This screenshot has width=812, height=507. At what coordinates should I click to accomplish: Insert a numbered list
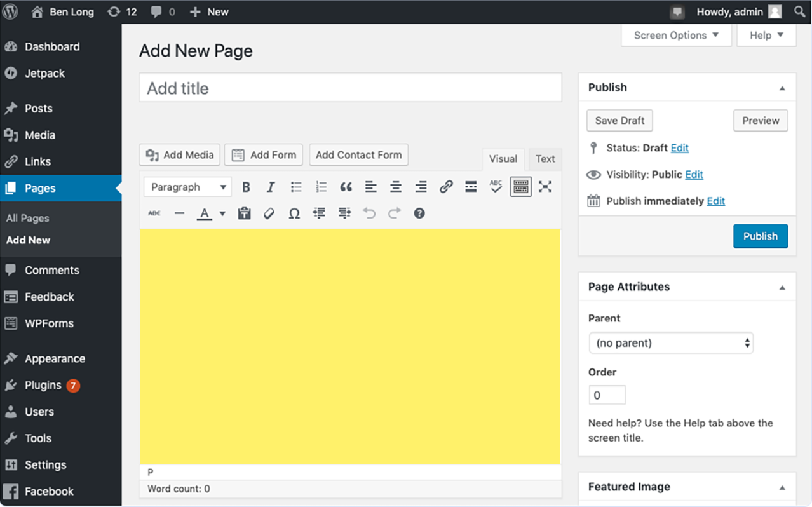[321, 187]
